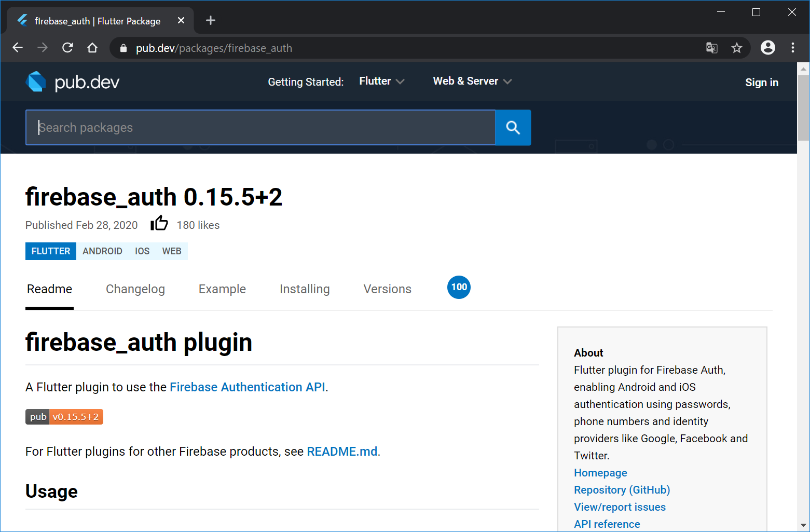Switch to the Changelog tab
810x532 pixels.
(x=135, y=289)
